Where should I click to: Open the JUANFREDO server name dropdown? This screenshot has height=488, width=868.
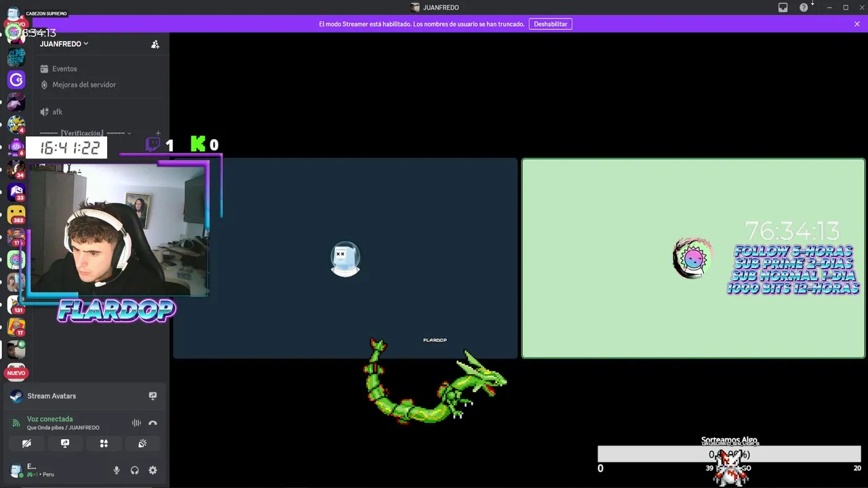(64, 43)
